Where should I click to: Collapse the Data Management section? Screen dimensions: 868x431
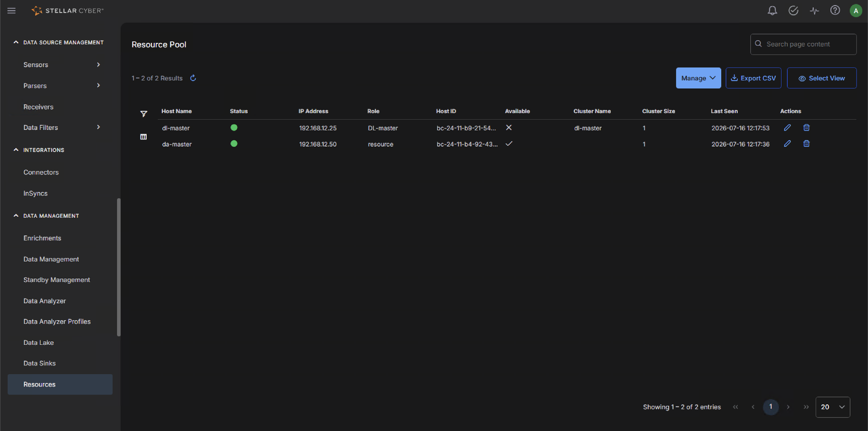[x=16, y=215]
